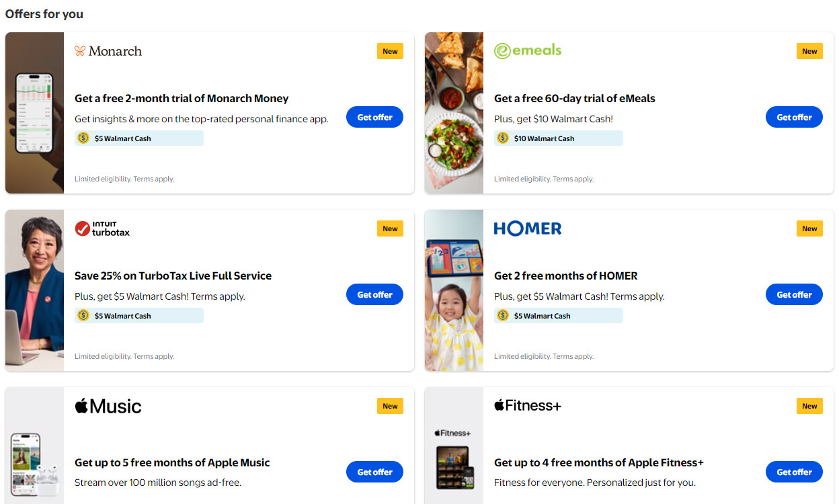Click the eMeals logo icon

(502, 51)
